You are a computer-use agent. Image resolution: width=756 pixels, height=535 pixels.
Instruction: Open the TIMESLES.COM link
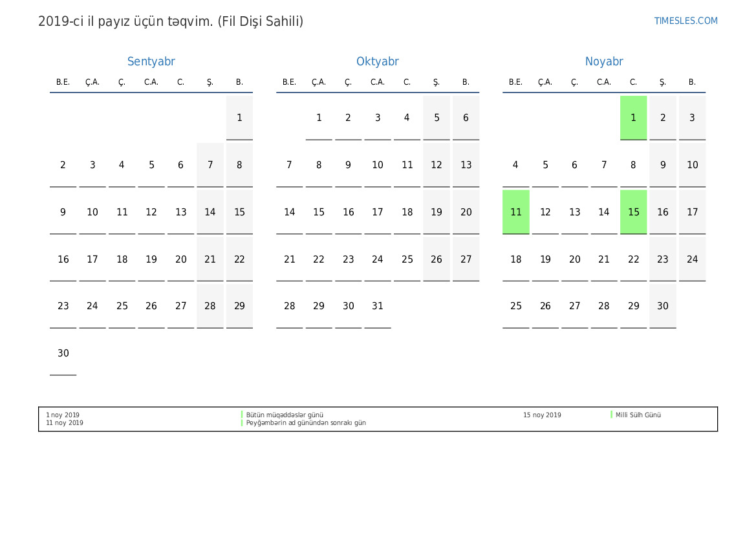tap(686, 21)
